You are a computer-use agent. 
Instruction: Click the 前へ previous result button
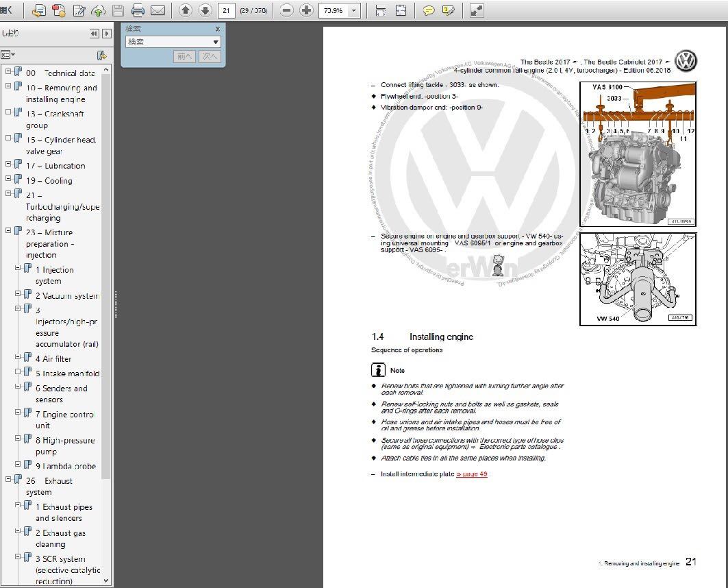click(184, 56)
